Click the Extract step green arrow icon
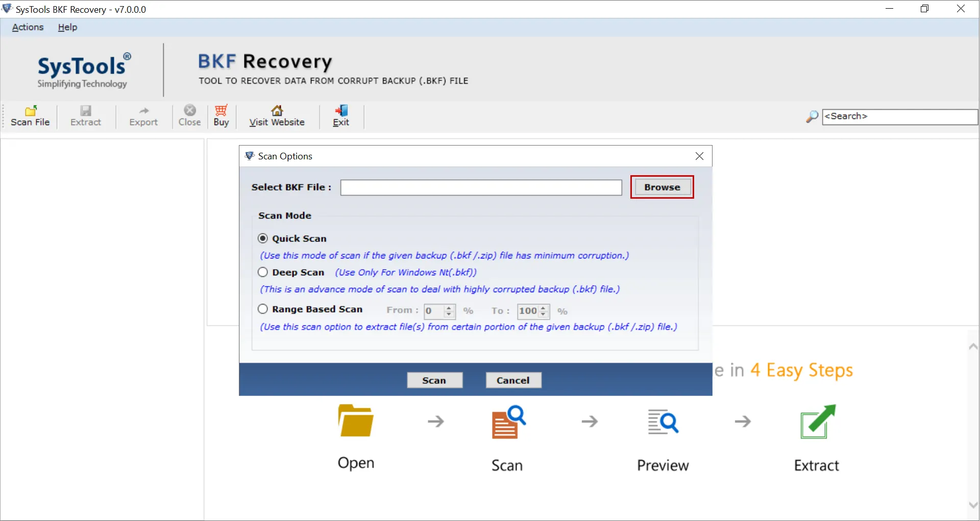The width and height of the screenshot is (980, 521). [x=818, y=421]
